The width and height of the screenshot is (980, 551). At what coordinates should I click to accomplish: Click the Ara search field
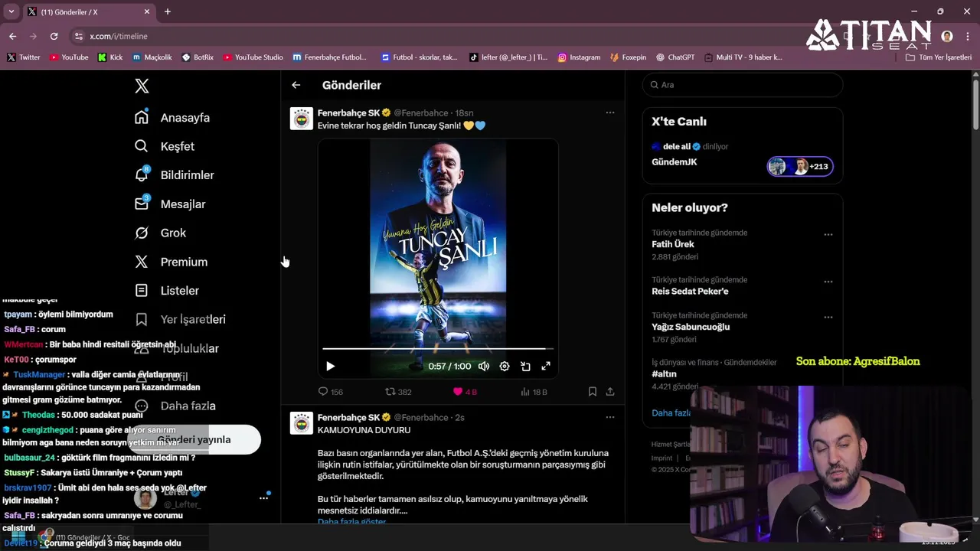743,85
